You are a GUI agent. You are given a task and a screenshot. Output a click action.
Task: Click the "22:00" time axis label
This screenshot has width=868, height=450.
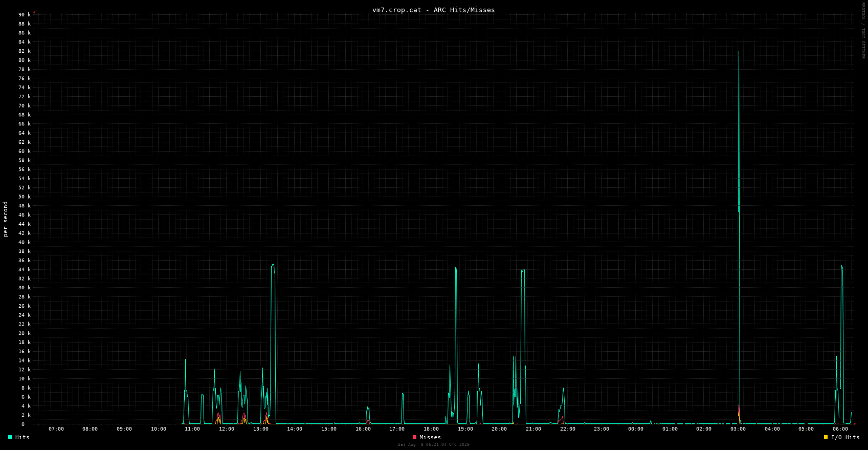coord(568,429)
